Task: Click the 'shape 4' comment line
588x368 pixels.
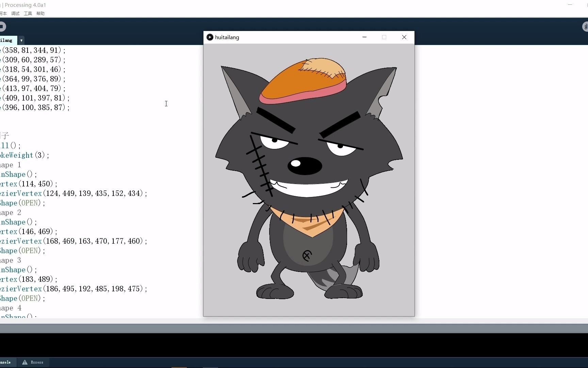Action: click(x=11, y=308)
